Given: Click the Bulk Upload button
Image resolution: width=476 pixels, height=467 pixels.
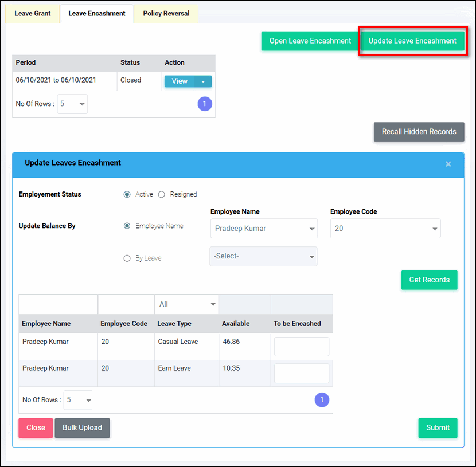Looking at the screenshot, I should [x=82, y=427].
